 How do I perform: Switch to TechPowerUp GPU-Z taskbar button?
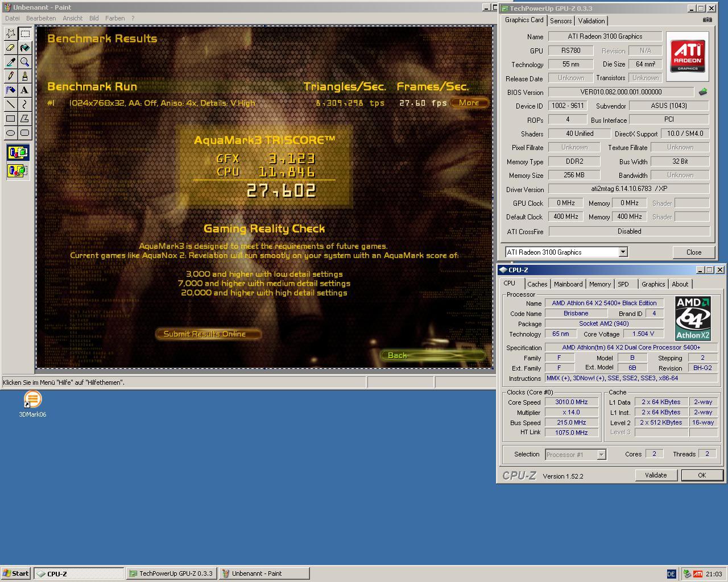171,573
